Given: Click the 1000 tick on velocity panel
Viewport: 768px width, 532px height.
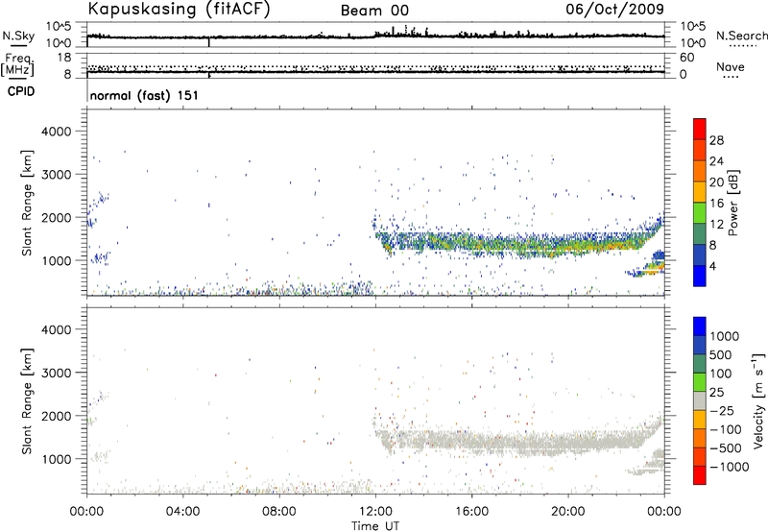Looking at the screenshot, I should point(57,459).
